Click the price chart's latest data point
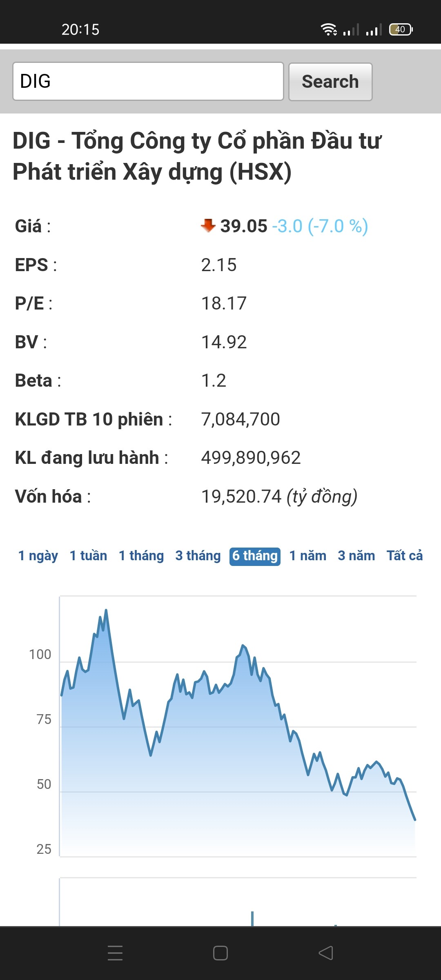The height and width of the screenshot is (980, 441). pyautogui.click(x=414, y=819)
